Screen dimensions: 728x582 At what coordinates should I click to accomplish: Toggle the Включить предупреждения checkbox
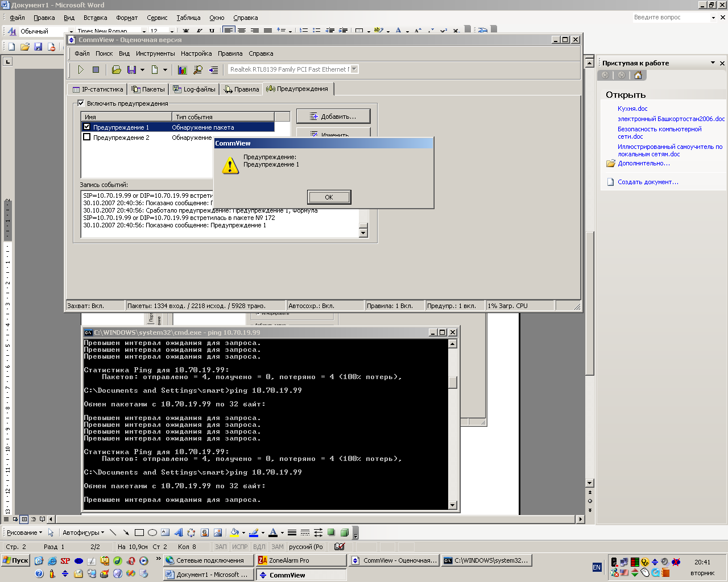coord(81,103)
